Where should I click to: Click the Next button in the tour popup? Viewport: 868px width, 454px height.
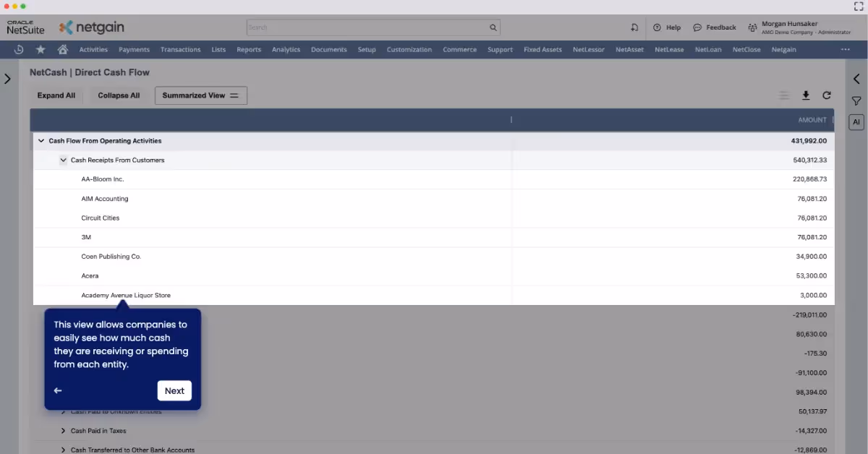(x=174, y=390)
